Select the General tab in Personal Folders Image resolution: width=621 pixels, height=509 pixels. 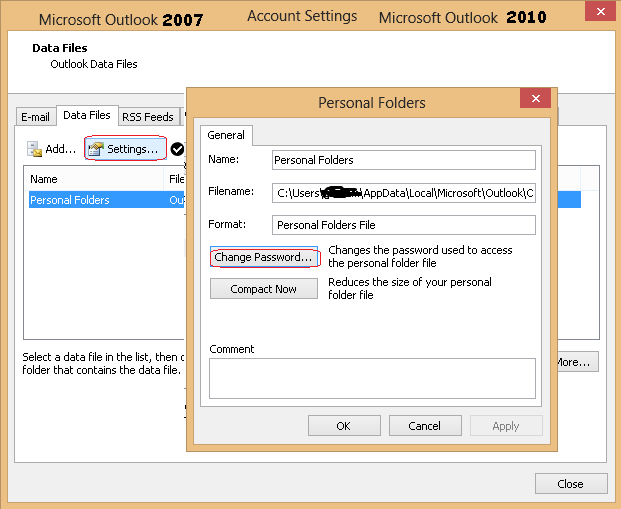226,135
